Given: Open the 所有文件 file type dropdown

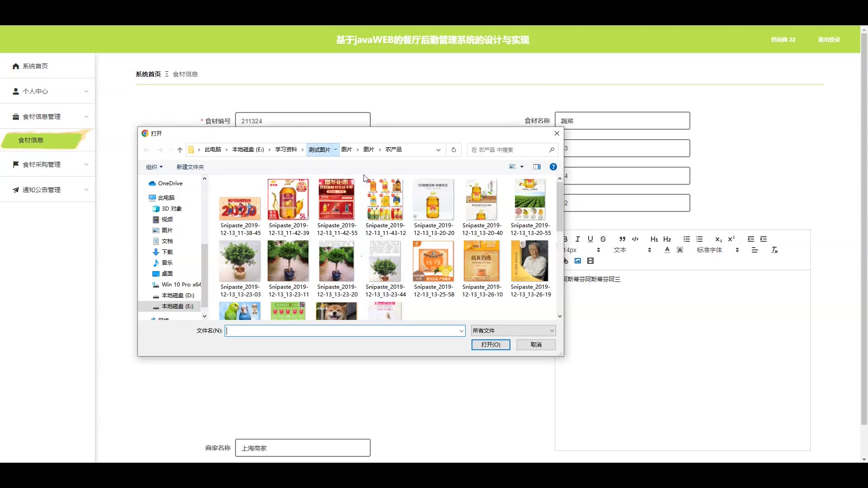Looking at the screenshot, I should pos(513,331).
